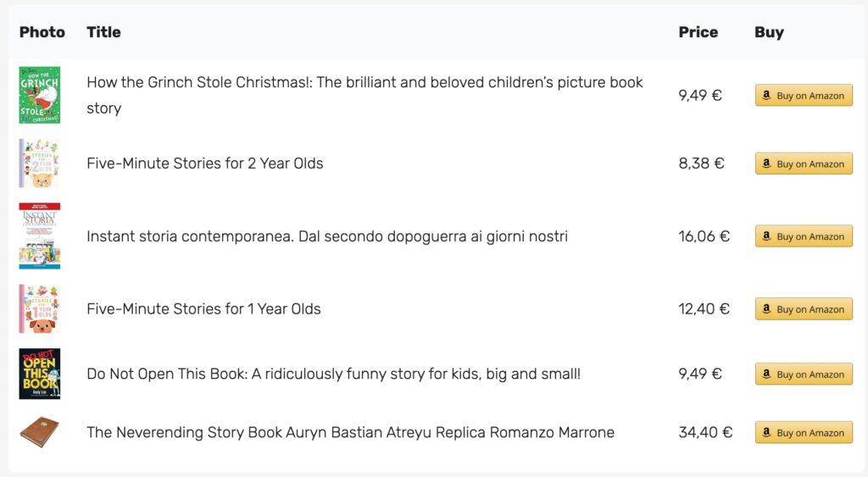Buy Five-Minute Stories for 2 Year Olds

[x=804, y=164]
